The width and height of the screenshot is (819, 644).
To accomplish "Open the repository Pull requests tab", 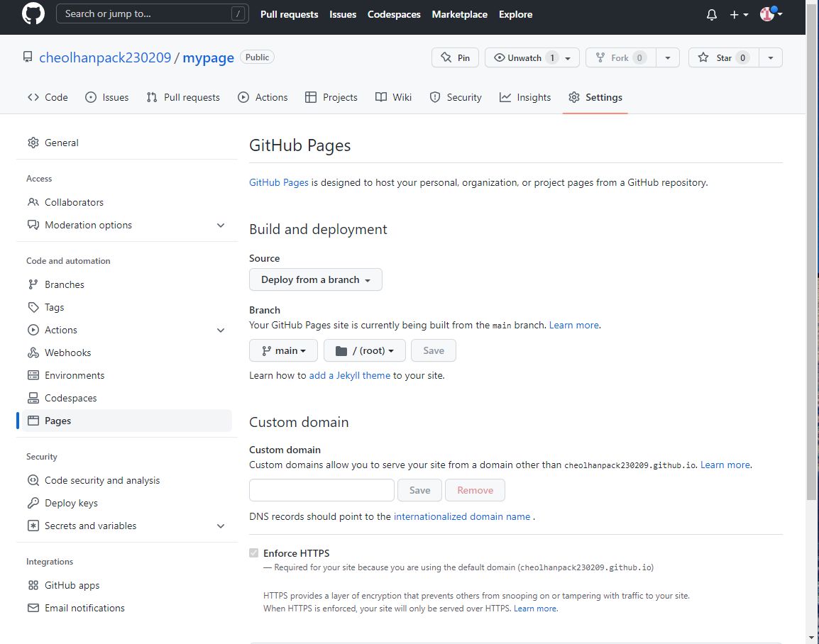I will coord(183,97).
